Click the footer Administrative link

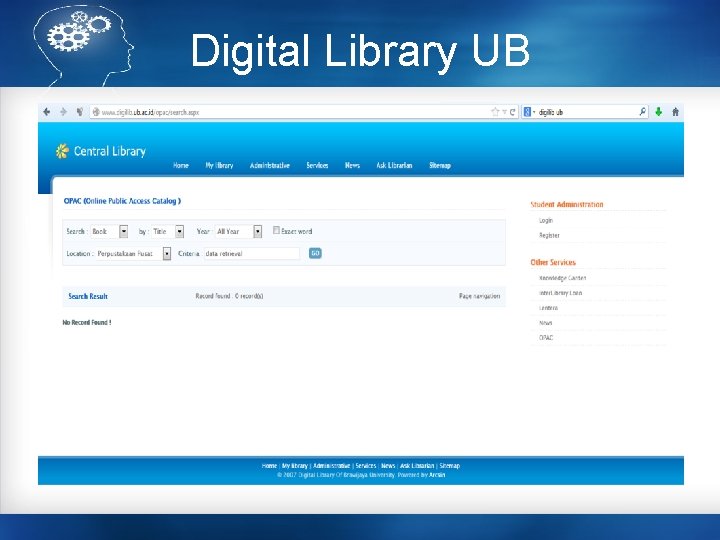click(332, 466)
